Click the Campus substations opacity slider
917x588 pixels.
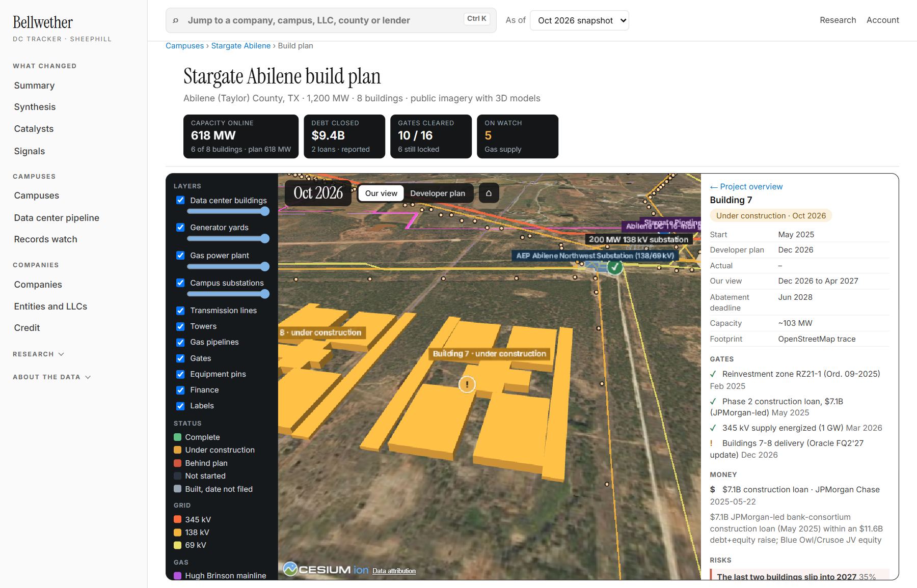click(x=228, y=294)
